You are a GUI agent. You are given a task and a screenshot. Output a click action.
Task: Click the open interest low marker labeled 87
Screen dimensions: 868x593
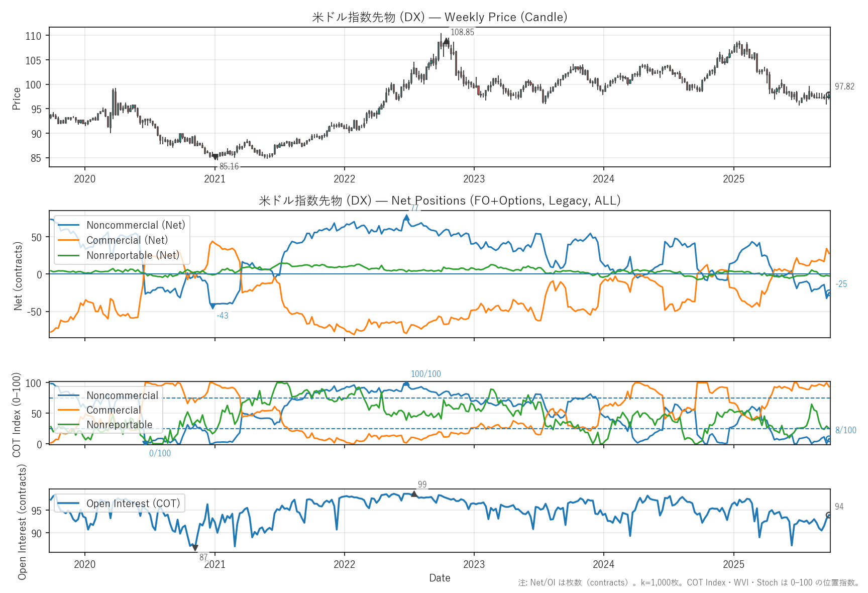click(195, 548)
